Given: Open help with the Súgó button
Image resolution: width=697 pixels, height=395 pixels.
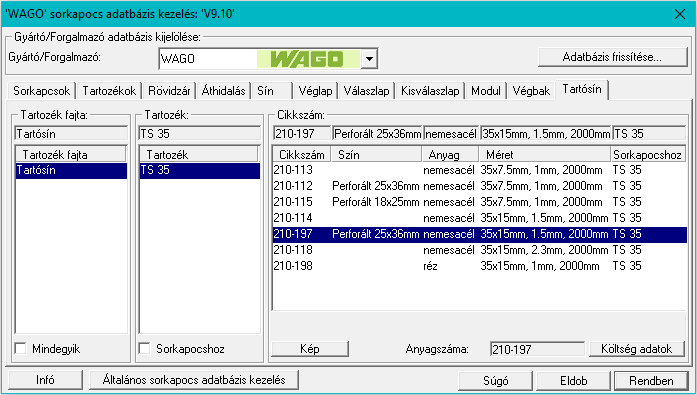Looking at the screenshot, I should click(x=496, y=381).
